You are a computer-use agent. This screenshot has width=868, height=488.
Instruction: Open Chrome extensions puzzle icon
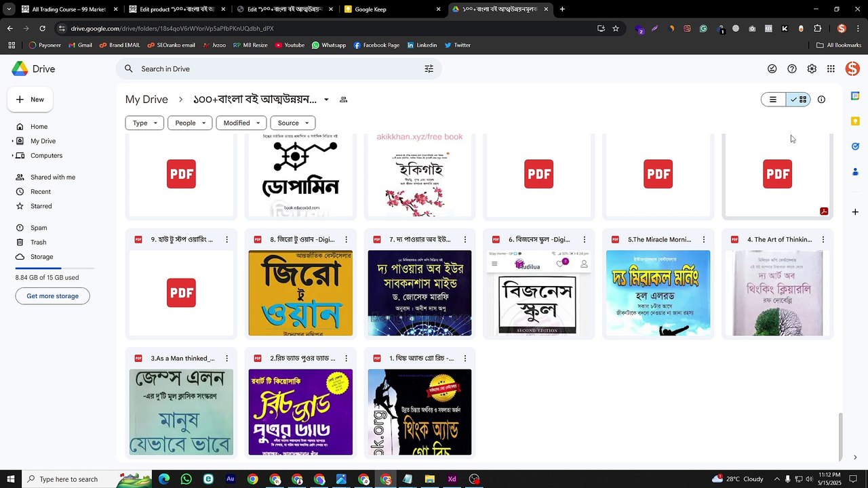(x=817, y=28)
